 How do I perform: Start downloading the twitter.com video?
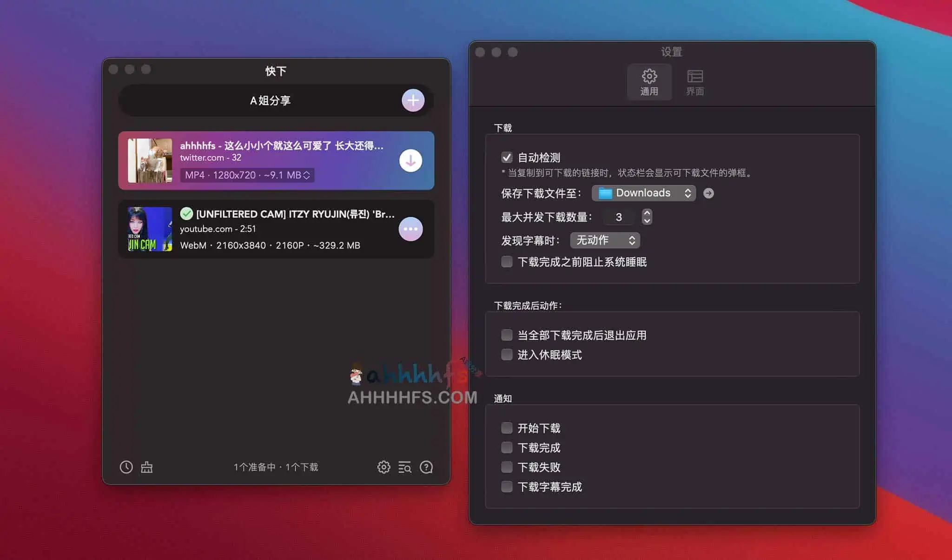pyautogui.click(x=410, y=160)
